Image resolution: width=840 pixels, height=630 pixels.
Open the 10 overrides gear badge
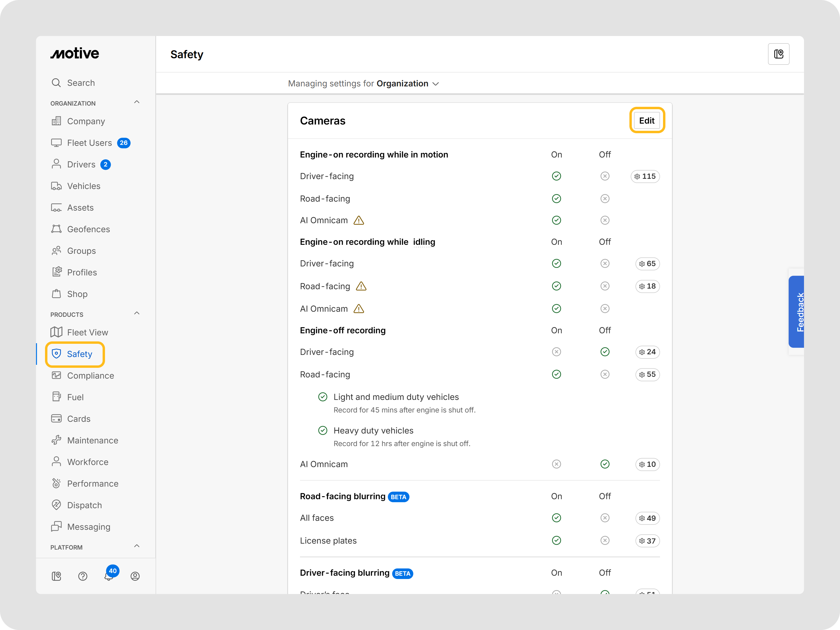[x=647, y=464]
